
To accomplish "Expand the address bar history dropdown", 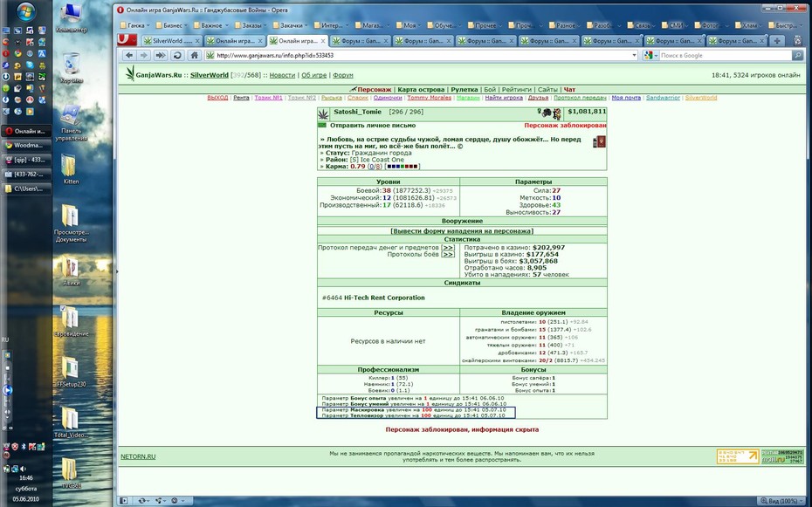I will (634, 55).
